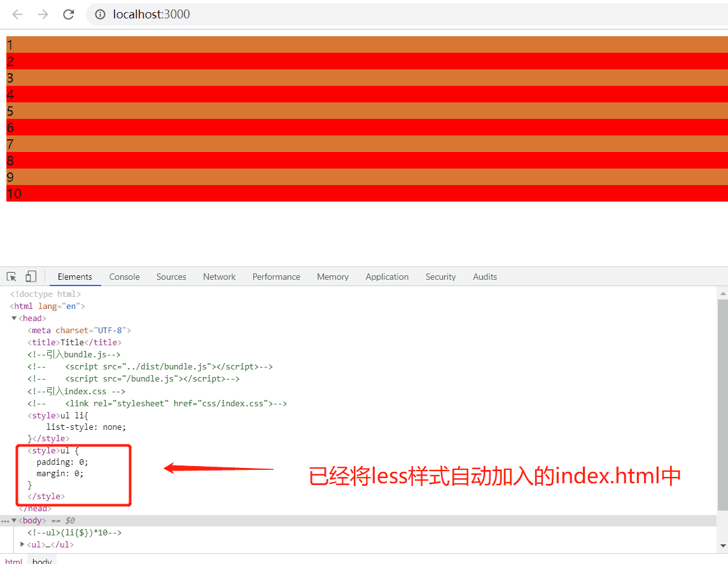Select the comment with /bundle.js script
Viewport: 728px width, 564px height.
click(133, 378)
